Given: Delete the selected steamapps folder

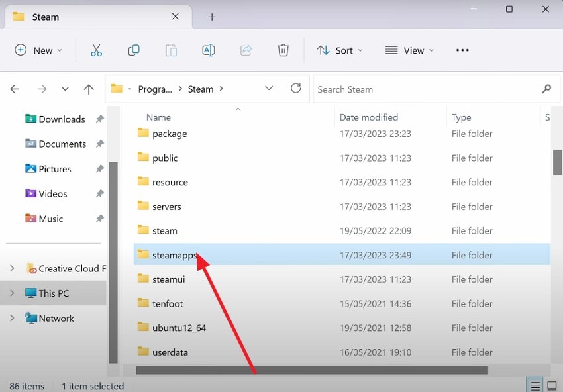Looking at the screenshot, I should [x=283, y=50].
